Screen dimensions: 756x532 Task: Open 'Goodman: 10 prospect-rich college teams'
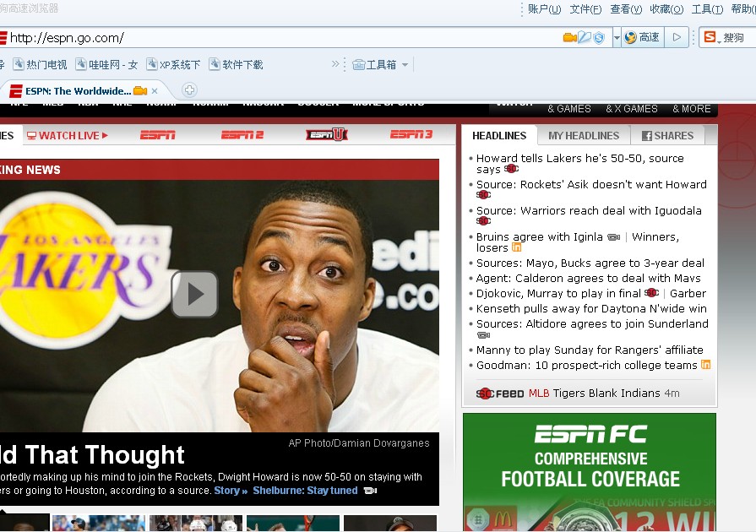(x=587, y=366)
